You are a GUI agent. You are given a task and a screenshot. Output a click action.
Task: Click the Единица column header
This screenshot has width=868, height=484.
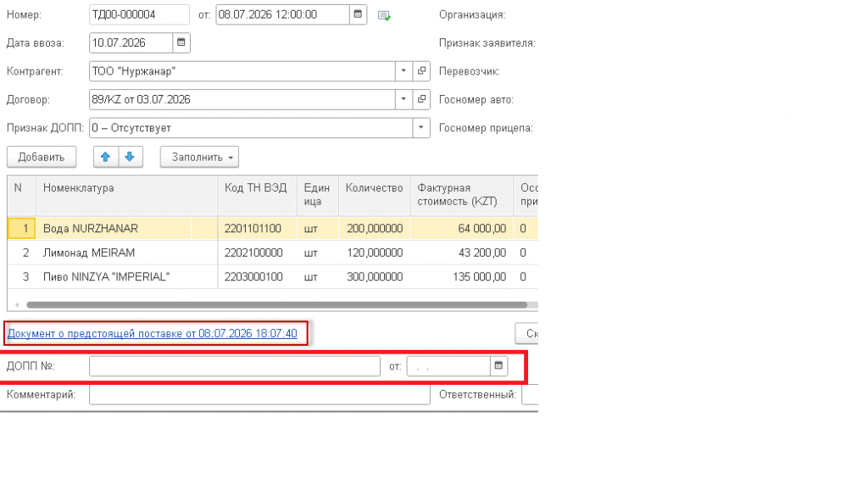click(x=318, y=196)
